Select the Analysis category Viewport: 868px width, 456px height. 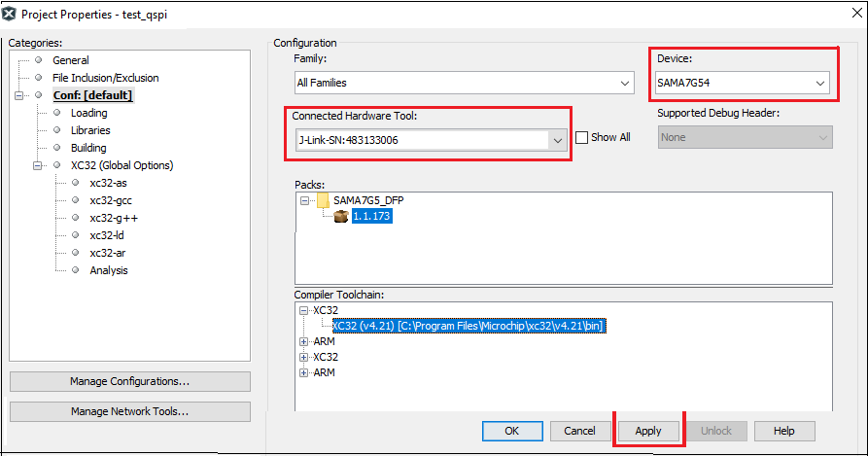109,270
